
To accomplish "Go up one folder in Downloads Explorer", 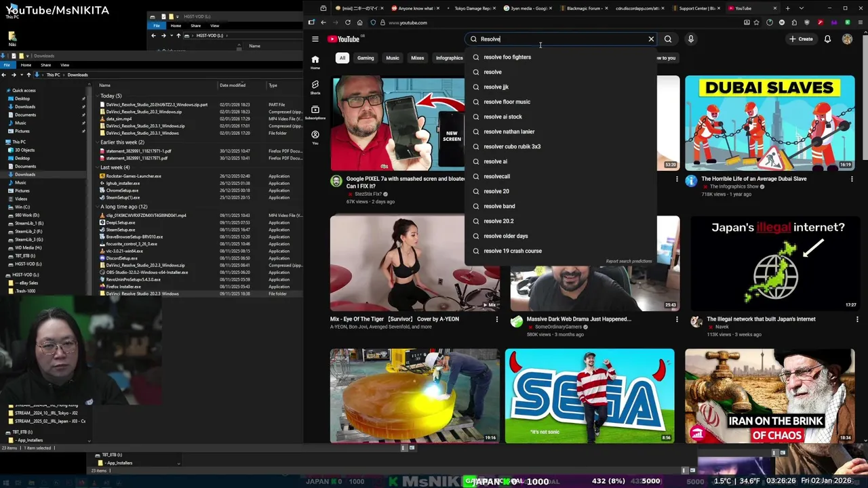I will click(x=28, y=75).
